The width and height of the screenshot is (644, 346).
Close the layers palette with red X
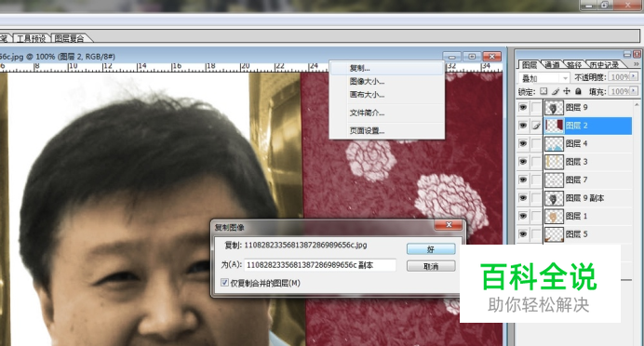(637, 54)
